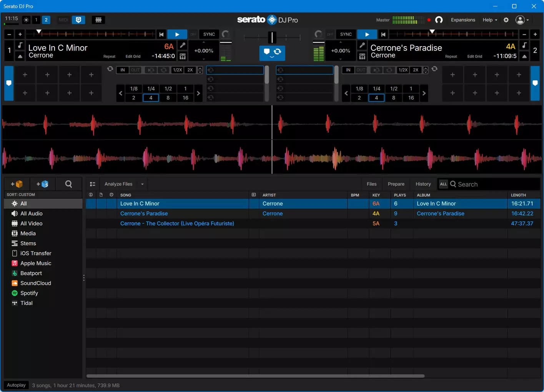Add a new crate with the crate icon
This screenshot has width=544, height=392.
[17, 184]
